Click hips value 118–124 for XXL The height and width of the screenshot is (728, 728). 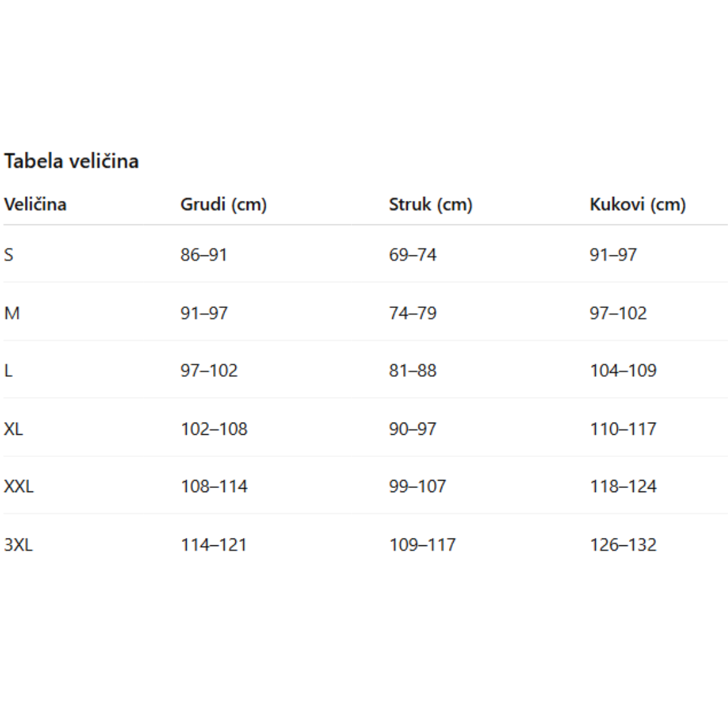tap(622, 486)
